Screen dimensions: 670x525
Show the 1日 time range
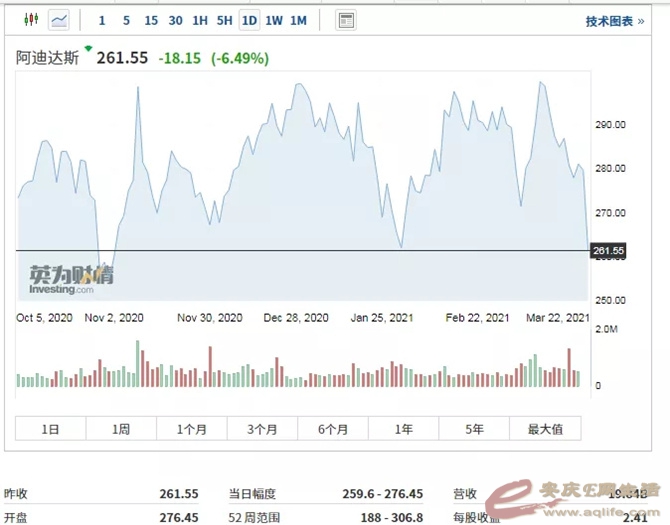point(50,428)
